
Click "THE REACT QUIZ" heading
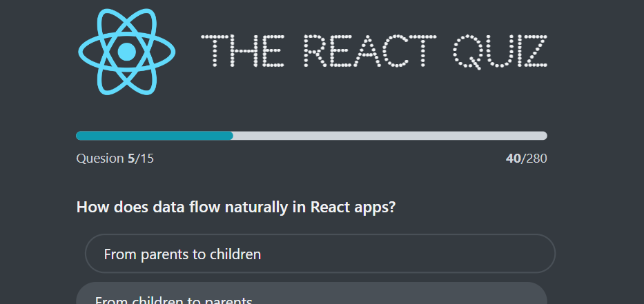(x=373, y=52)
